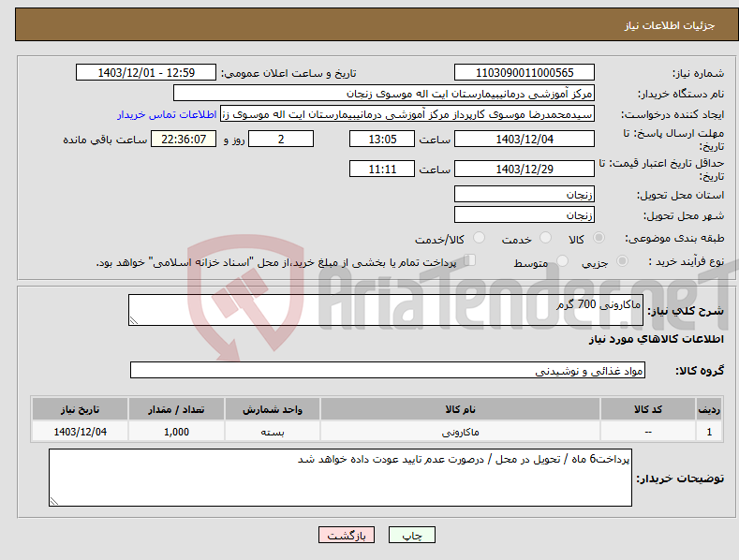Click the description box ماکارونی 700 گرم
The height and width of the screenshot is (560, 739).
pos(386,310)
